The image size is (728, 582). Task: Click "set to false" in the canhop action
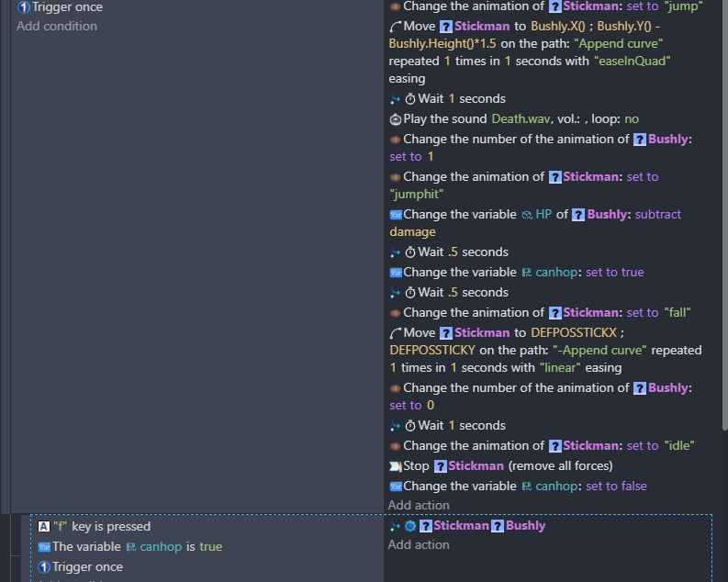(616, 486)
